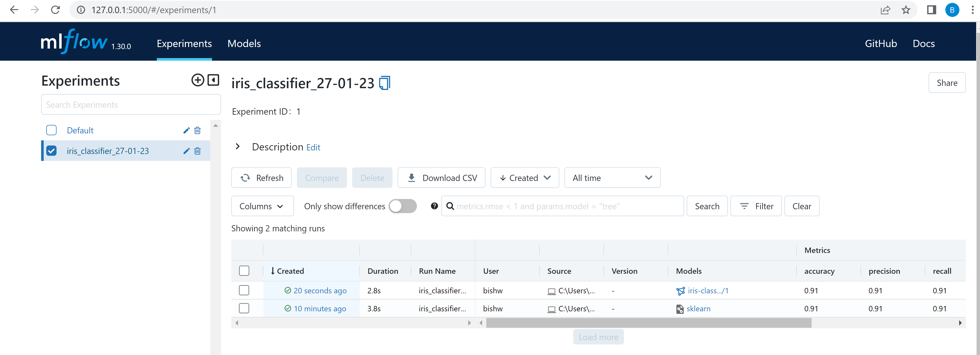This screenshot has width=980, height=355.
Task: Open the Columns dropdown
Action: tap(262, 206)
